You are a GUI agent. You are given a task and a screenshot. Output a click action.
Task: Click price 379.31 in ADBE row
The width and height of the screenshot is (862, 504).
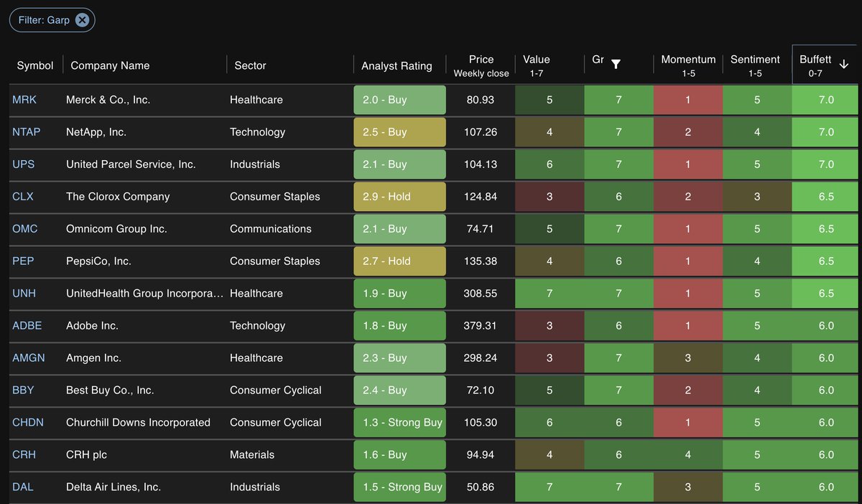(481, 326)
